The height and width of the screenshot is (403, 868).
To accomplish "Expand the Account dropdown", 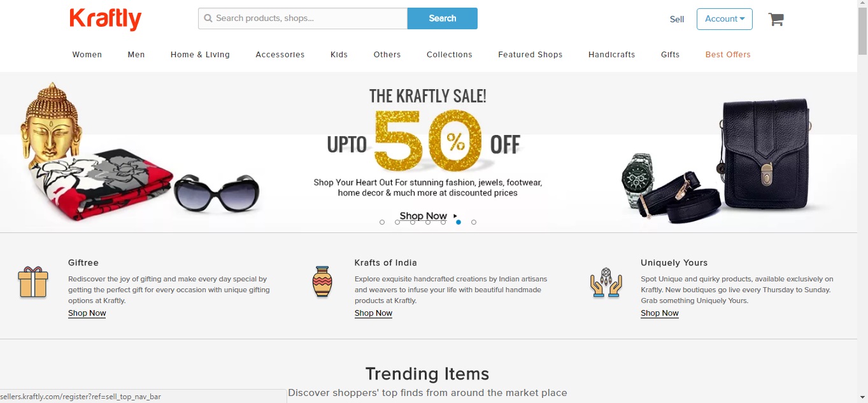I will [x=725, y=19].
